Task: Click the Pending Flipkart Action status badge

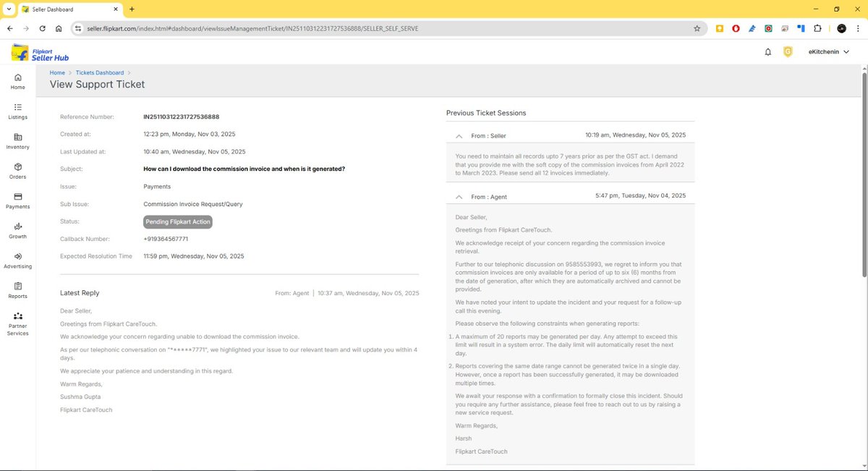Action: [x=178, y=221]
